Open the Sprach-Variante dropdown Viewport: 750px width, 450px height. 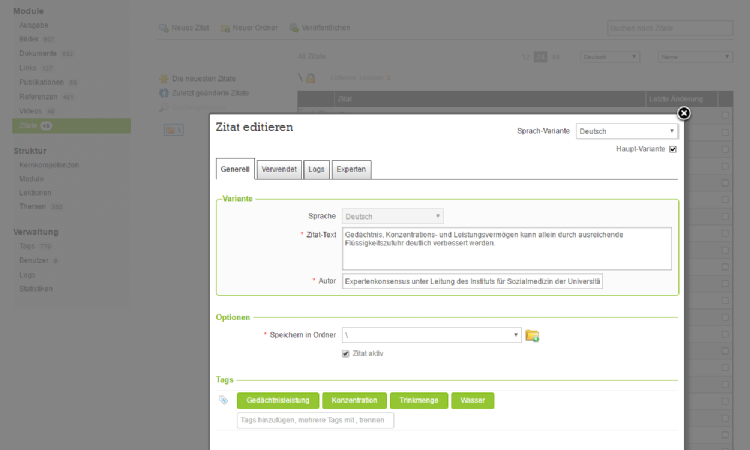pos(627,131)
